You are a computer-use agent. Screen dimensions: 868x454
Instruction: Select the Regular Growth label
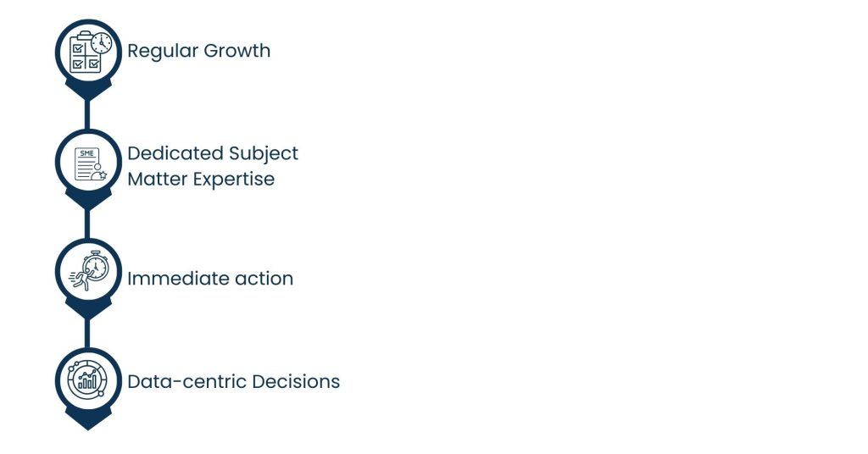point(198,51)
